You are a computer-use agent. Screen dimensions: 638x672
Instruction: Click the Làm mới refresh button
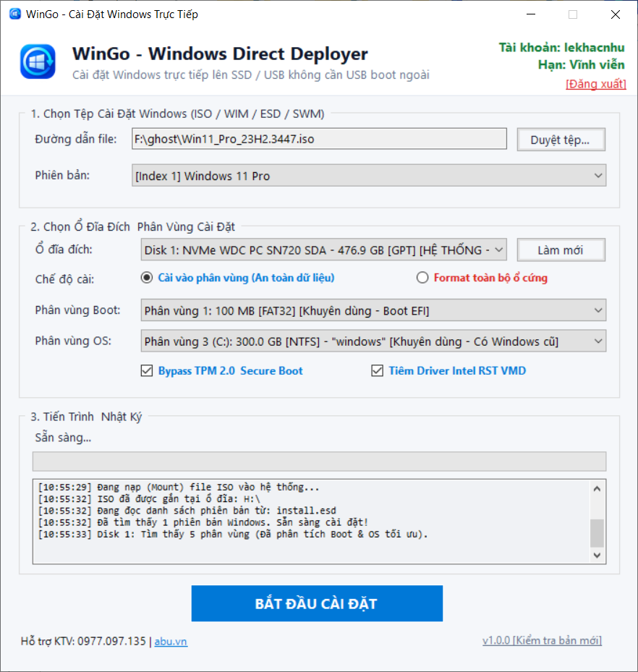tap(561, 250)
